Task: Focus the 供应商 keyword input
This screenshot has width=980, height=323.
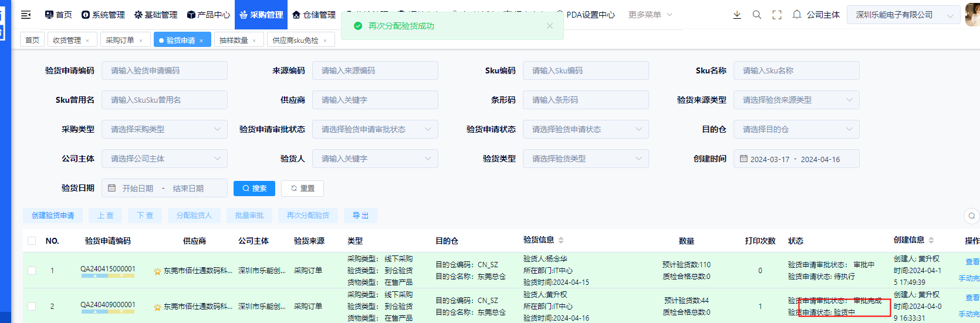Action: (x=375, y=100)
